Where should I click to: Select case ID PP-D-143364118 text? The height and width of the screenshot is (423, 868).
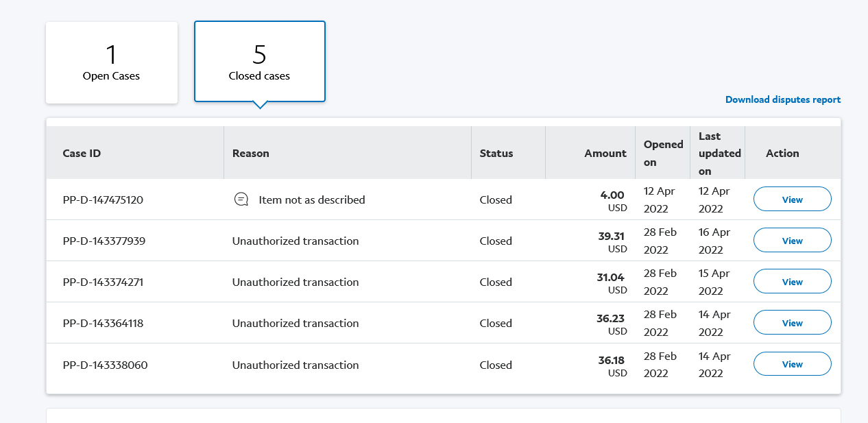(x=103, y=324)
